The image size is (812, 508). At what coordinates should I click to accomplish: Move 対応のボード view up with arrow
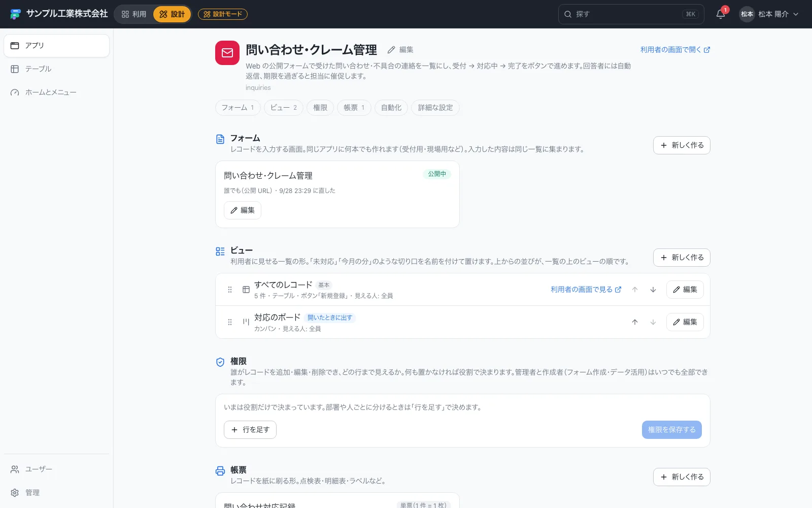[x=635, y=322]
